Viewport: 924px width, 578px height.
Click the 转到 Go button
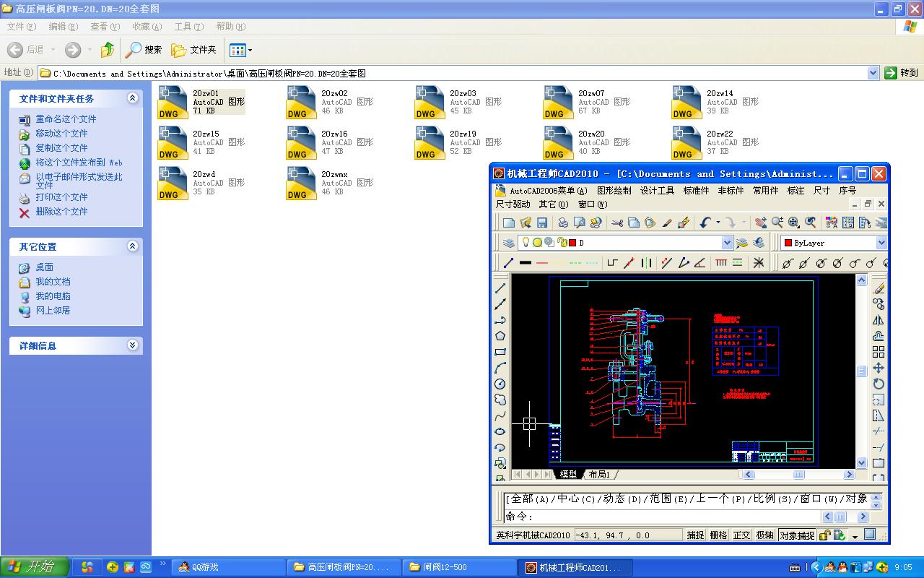902,73
